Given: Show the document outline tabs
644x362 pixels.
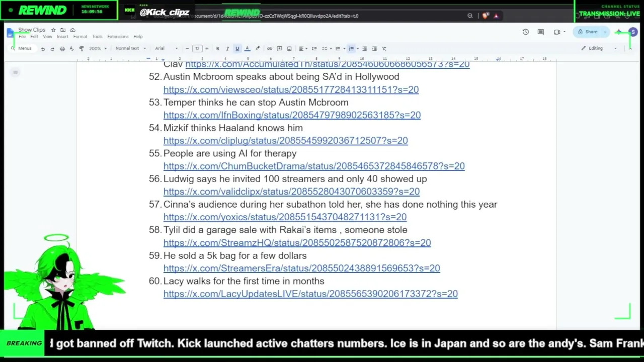Looking at the screenshot, I should click(x=16, y=72).
